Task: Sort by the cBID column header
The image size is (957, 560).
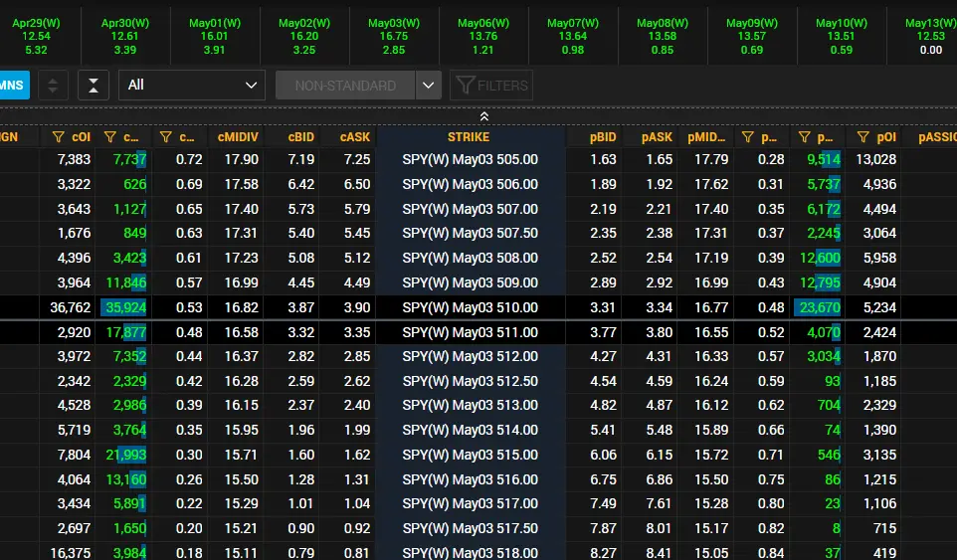Action: coord(300,137)
